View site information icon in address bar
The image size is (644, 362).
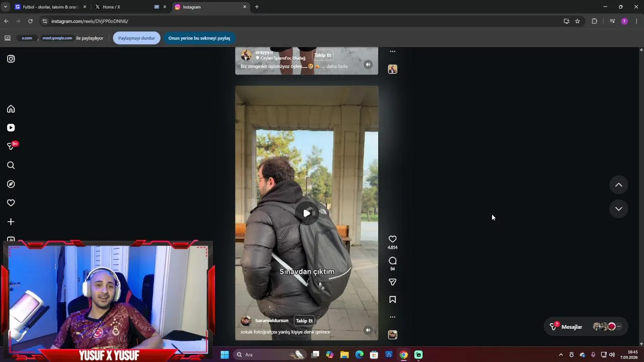(45, 21)
